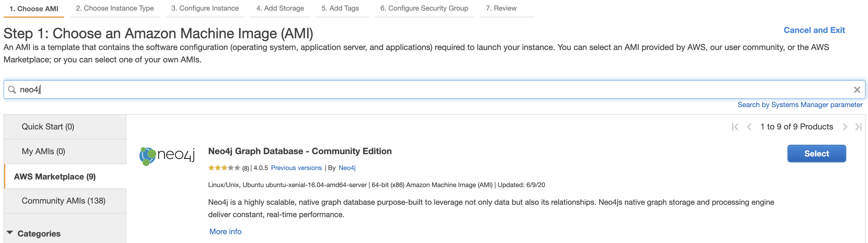The height and width of the screenshot is (243, 868).
Task: Click the star rating for Neo4j
Action: pos(224,168)
